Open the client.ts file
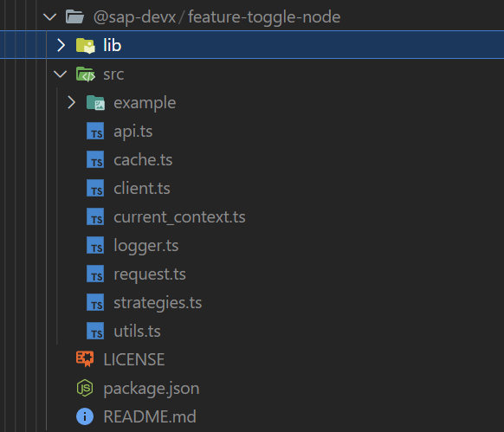This screenshot has height=432, width=504. (x=252, y=189)
